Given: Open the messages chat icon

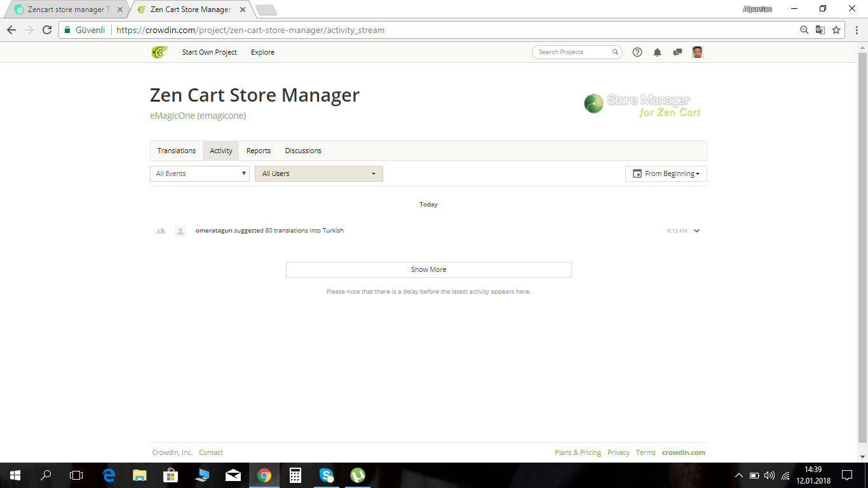Looking at the screenshot, I should [677, 52].
